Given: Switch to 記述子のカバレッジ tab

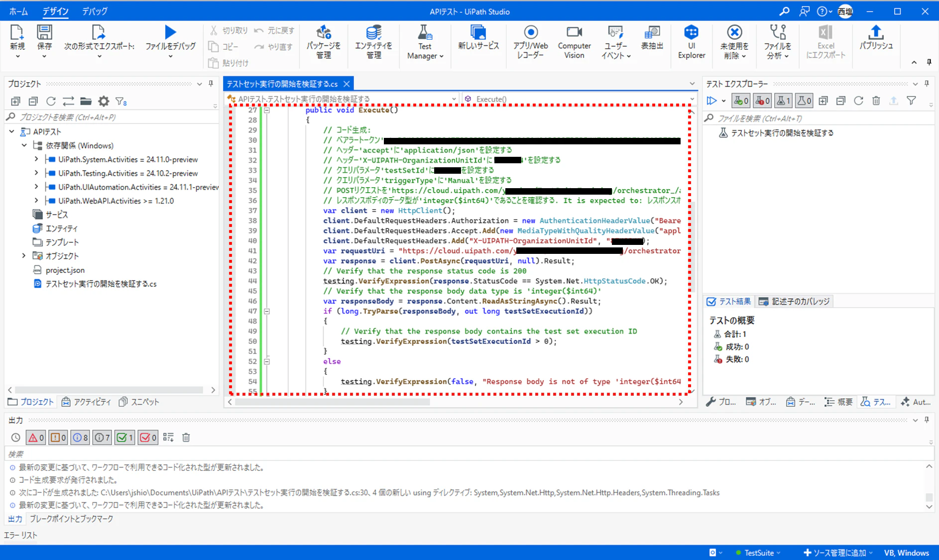Looking at the screenshot, I should pos(795,301).
